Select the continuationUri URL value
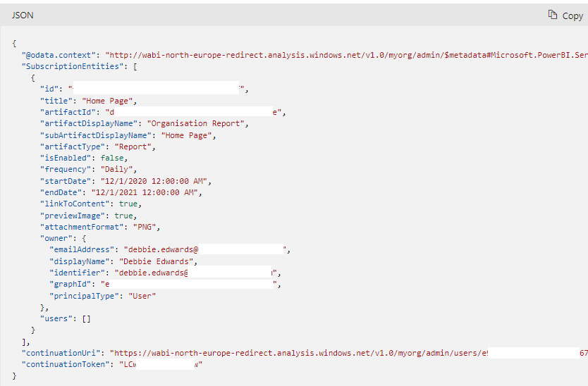The image size is (588, 386). (x=297, y=352)
